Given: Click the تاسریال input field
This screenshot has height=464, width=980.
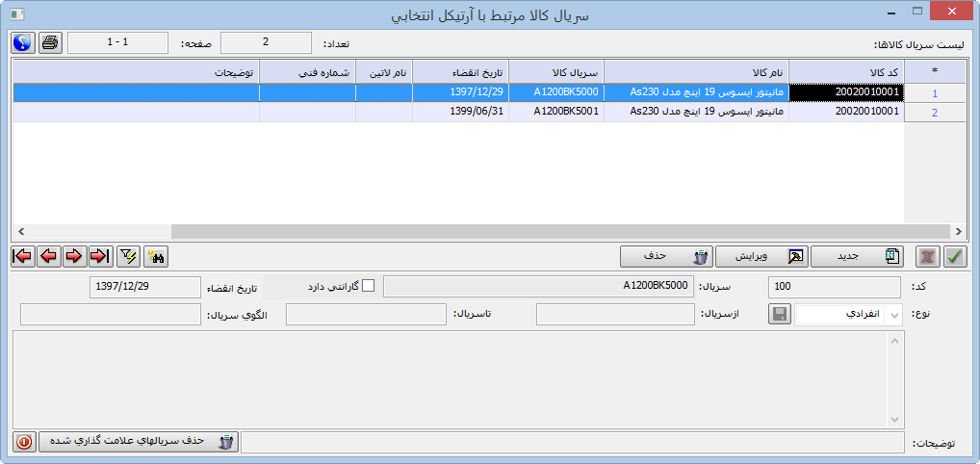Looking at the screenshot, I should click(x=366, y=315).
